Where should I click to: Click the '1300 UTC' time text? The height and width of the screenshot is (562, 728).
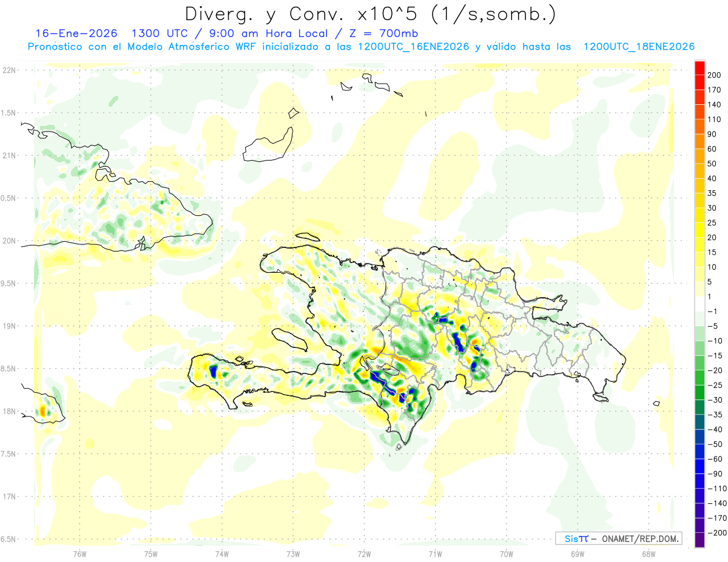coord(162,33)
